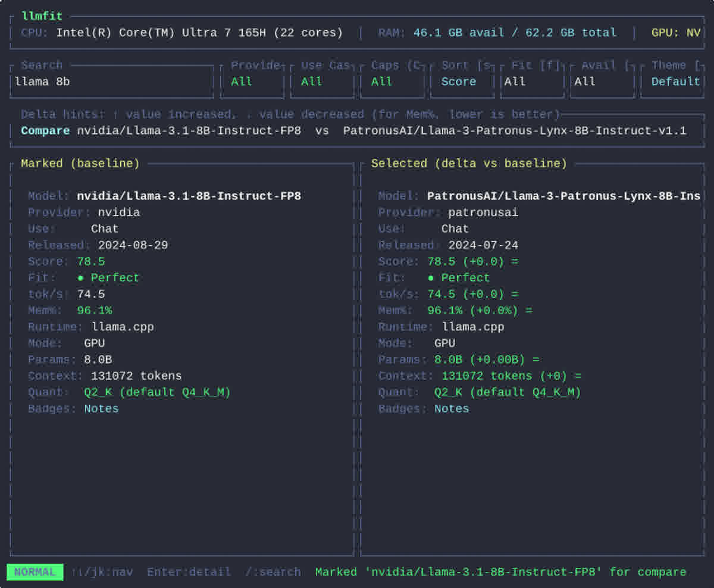Screen dimensions: 714x588
Task: Click selected release date 2024-07-24
Action: pos(483,245)
